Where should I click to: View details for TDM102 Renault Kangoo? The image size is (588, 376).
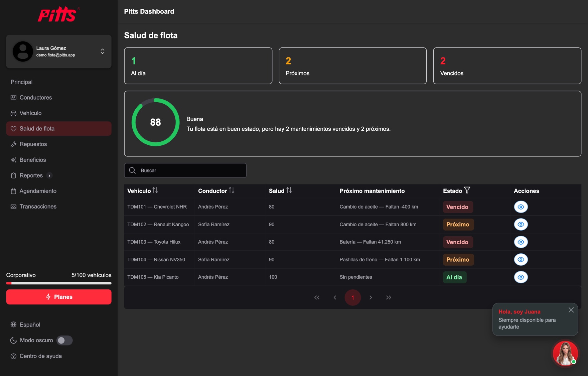click(x=521, y=224)
